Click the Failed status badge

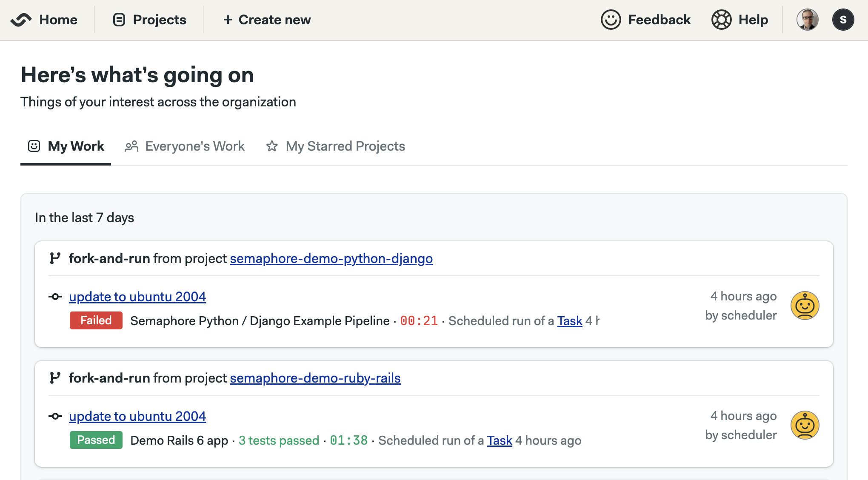click(96, 320)
